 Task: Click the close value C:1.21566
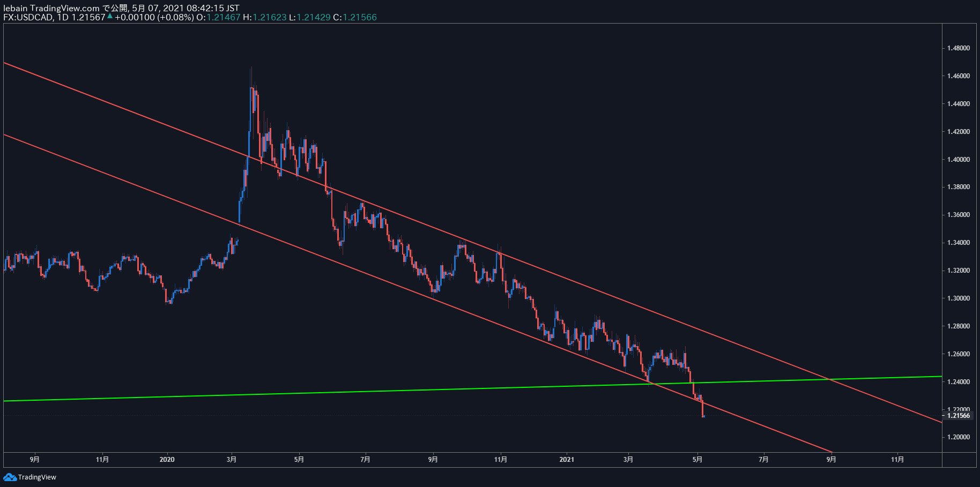355,17
